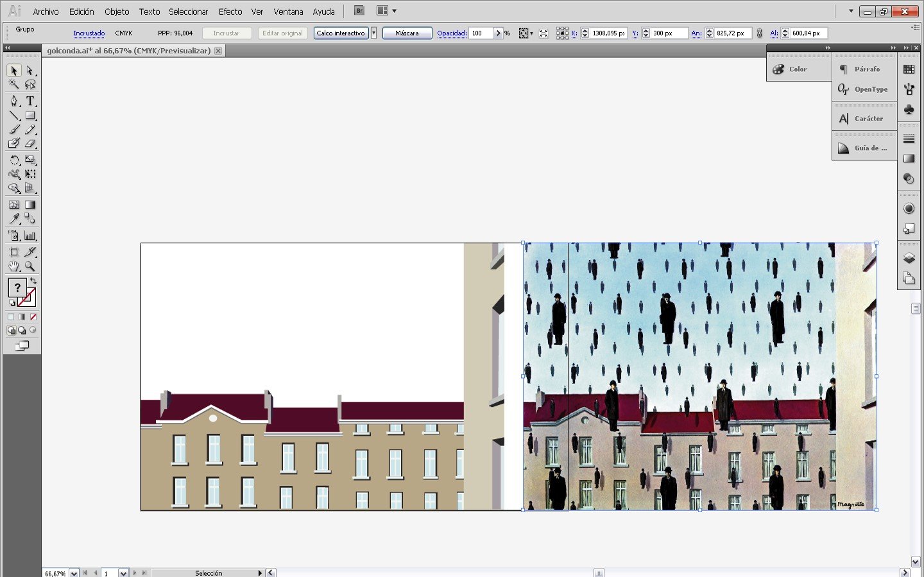Viewport: 924px width, 577px height.
Task: Select the Rotate tool
Action: [14, 160]
